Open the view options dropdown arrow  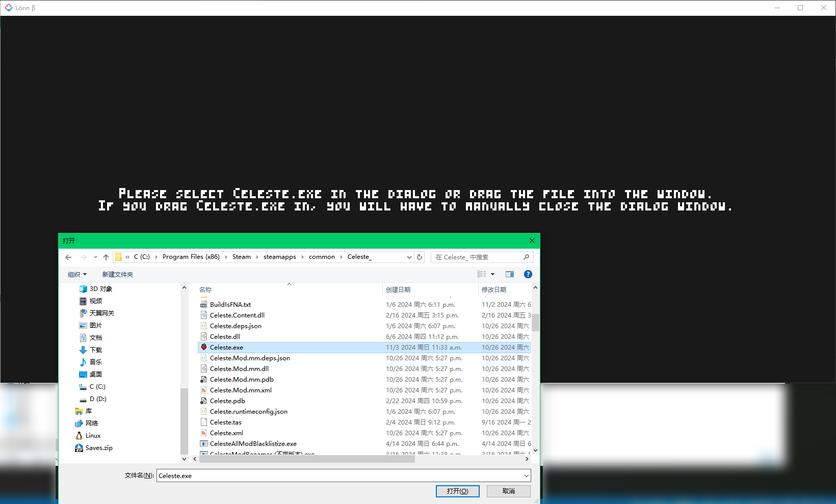pos(493,274)
